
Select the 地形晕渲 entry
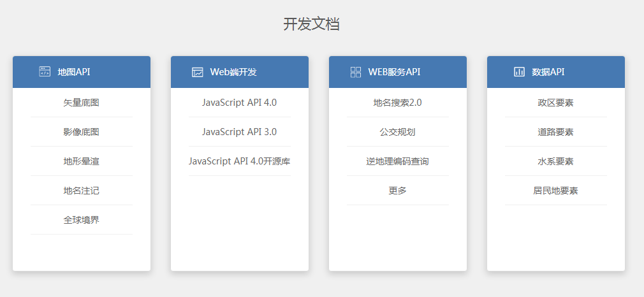pyautogui.click(x=81, y=161)
